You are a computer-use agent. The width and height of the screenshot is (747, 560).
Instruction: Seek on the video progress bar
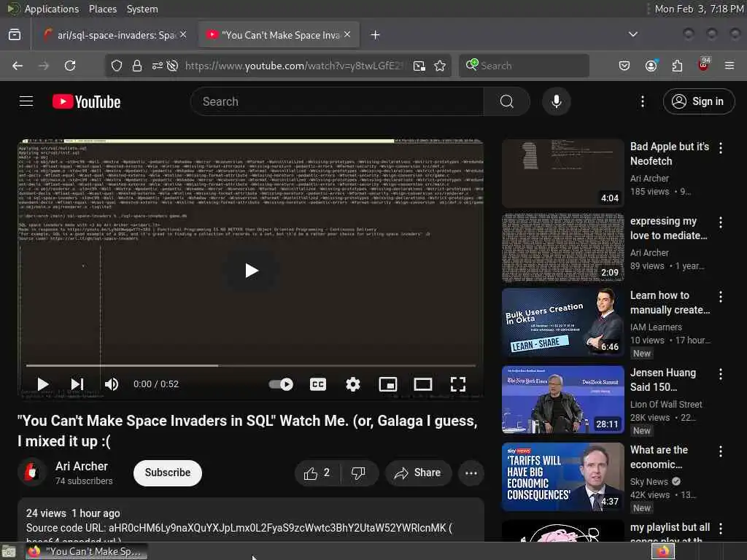coord(251,366)
